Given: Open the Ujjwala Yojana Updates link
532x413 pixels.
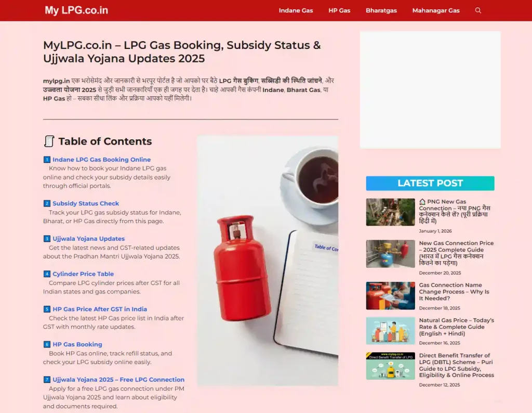Looking at the screenshot, I should [88, 239].
